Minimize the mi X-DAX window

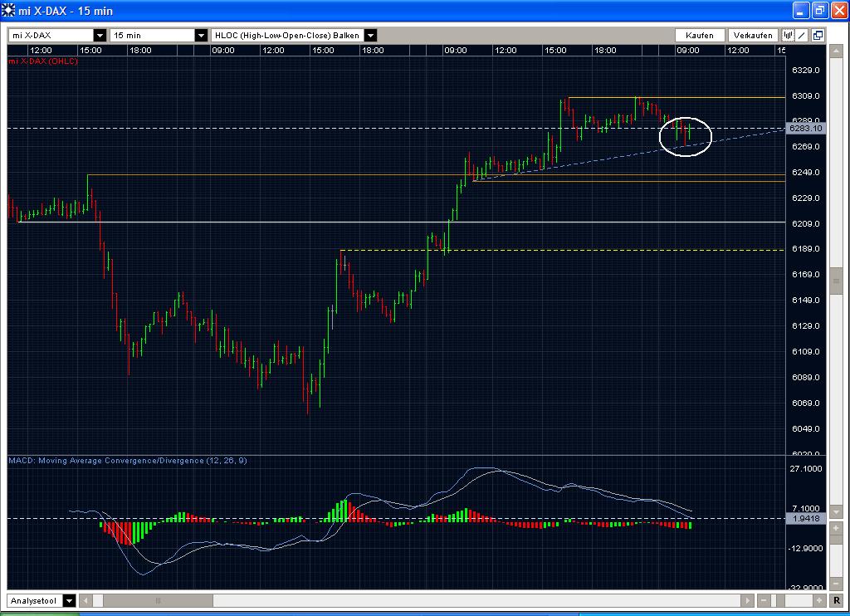801,10
